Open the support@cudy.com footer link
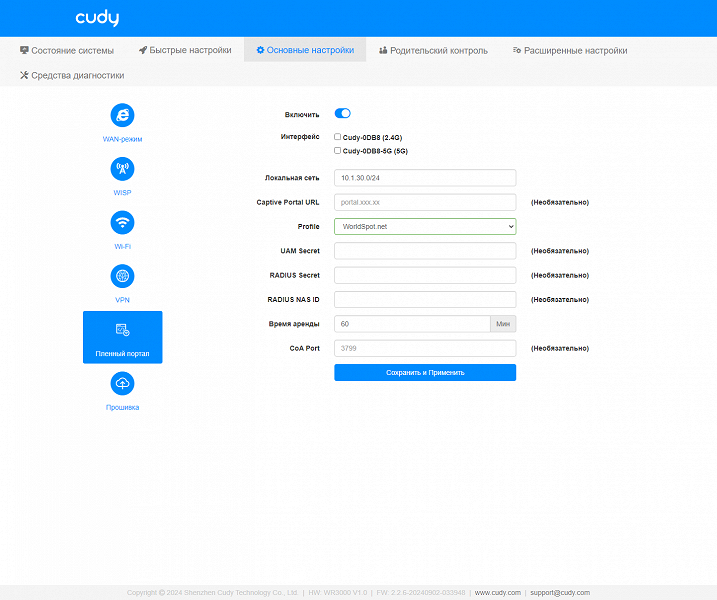Viewport: 717px width, 600px height. 560,593
